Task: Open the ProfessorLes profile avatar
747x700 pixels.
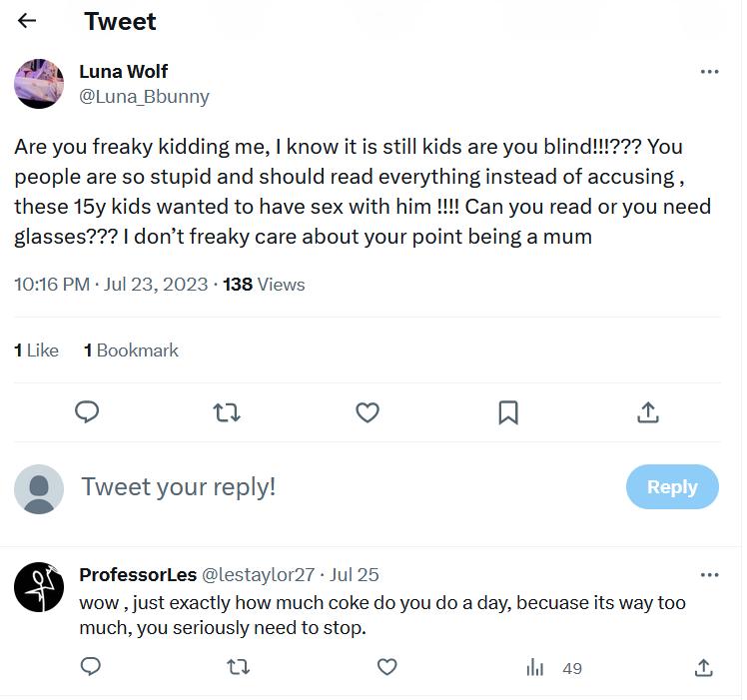Action: point(39,587)
